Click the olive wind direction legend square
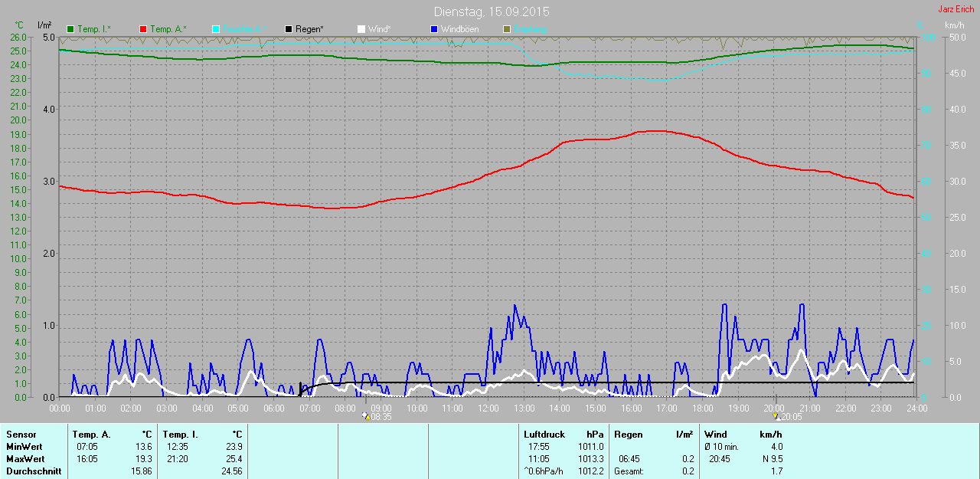The width and height of the screenshot is (980, 479). tap(506, 29)
